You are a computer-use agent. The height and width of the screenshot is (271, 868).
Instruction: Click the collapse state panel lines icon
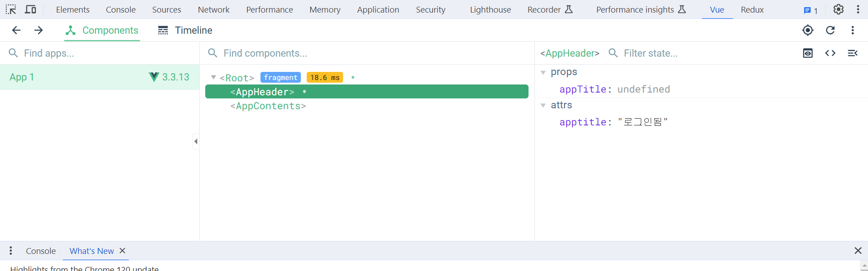[x=853, y=53]
